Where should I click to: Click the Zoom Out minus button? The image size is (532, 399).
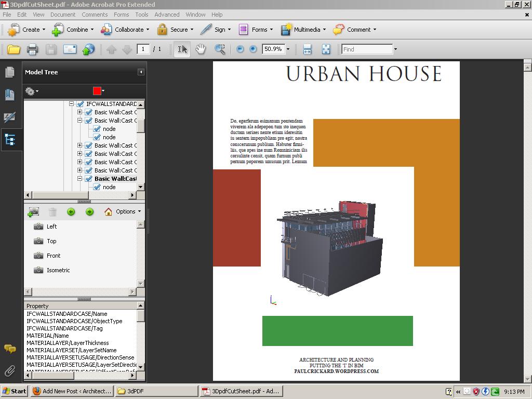pos(240,49)
